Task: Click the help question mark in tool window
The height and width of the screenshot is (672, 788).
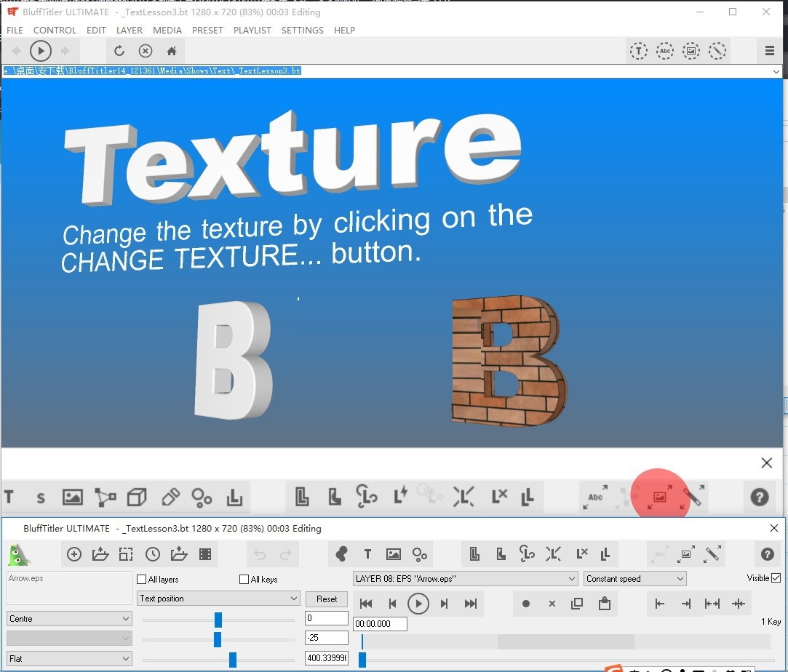Action: 767,555
